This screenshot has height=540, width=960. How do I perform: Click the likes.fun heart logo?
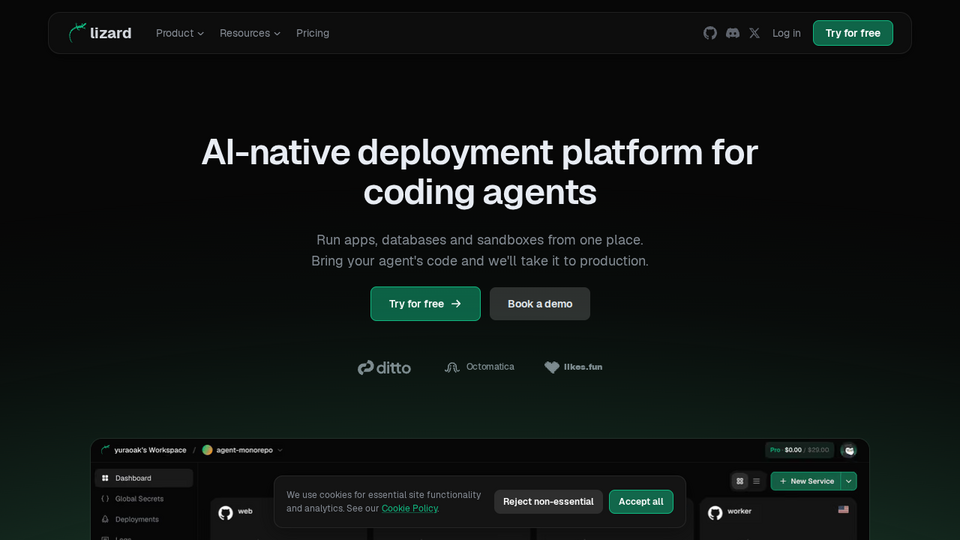573,367
